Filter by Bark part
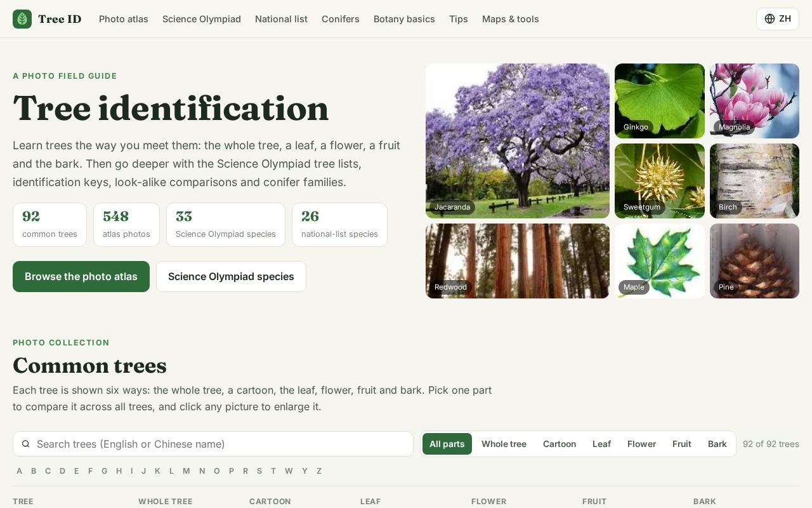The height and width of the screenshot is (508, 812). tap(717, 444)
